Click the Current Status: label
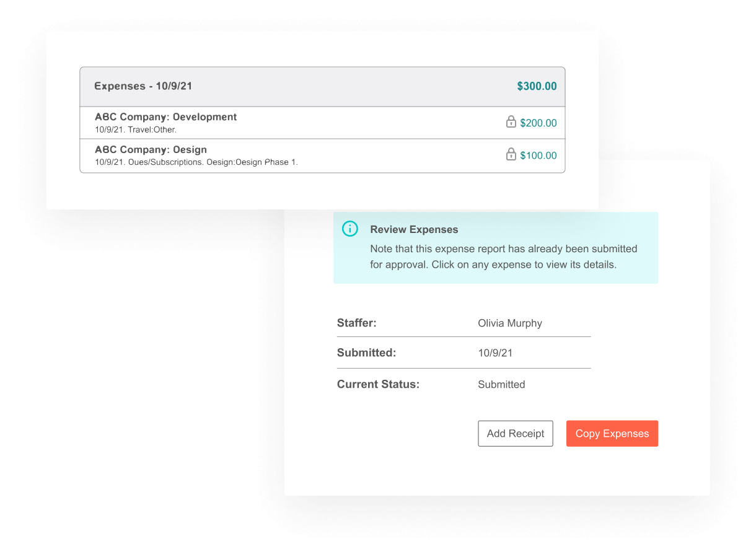 point(378,385)
